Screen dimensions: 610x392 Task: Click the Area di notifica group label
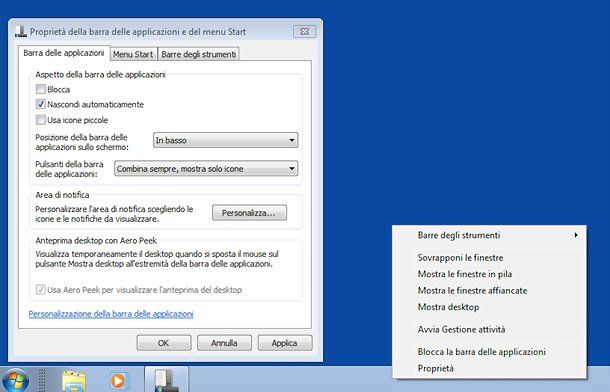point(62,195)
